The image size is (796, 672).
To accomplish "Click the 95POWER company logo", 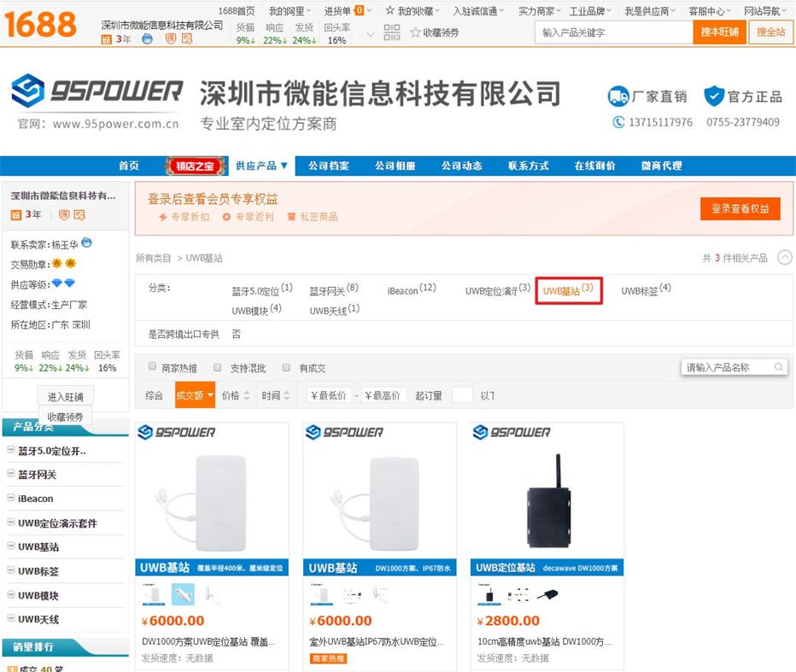I will (x=98, y=94).
